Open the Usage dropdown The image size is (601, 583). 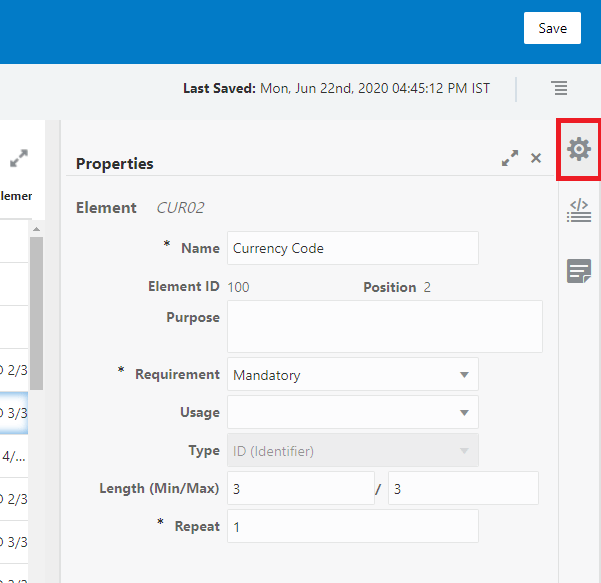[x=353, y=412]
